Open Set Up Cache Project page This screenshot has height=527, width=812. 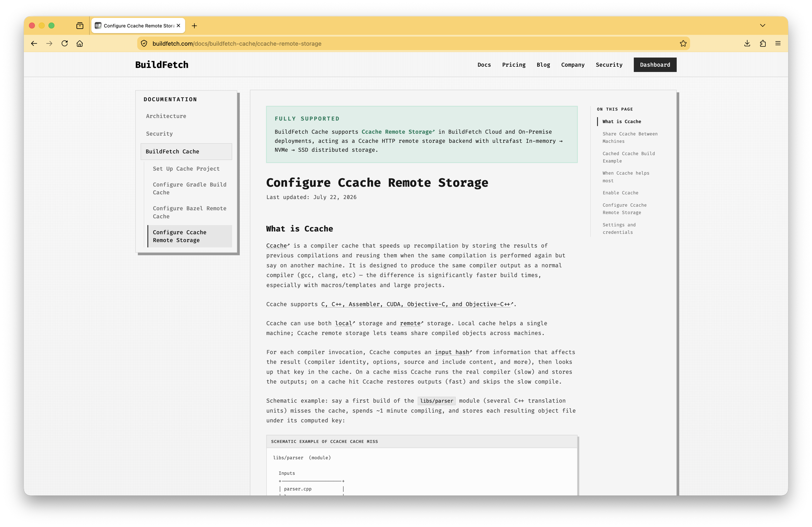point(186,169)
